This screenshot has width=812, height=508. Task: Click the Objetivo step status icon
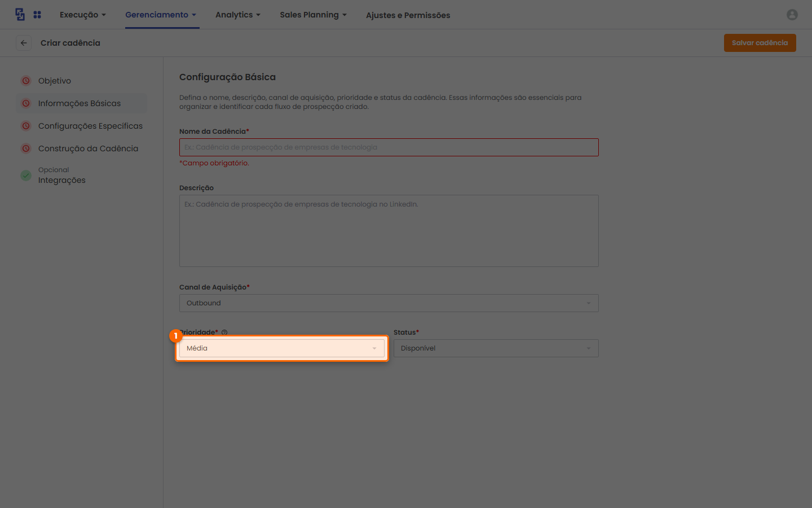pyautogui.click(x=26, y=81)
